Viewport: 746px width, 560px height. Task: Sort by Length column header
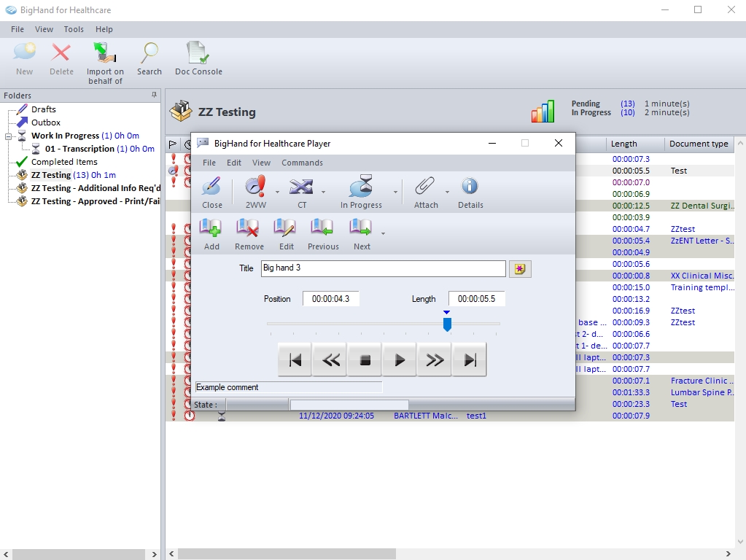tap(634, 144)
